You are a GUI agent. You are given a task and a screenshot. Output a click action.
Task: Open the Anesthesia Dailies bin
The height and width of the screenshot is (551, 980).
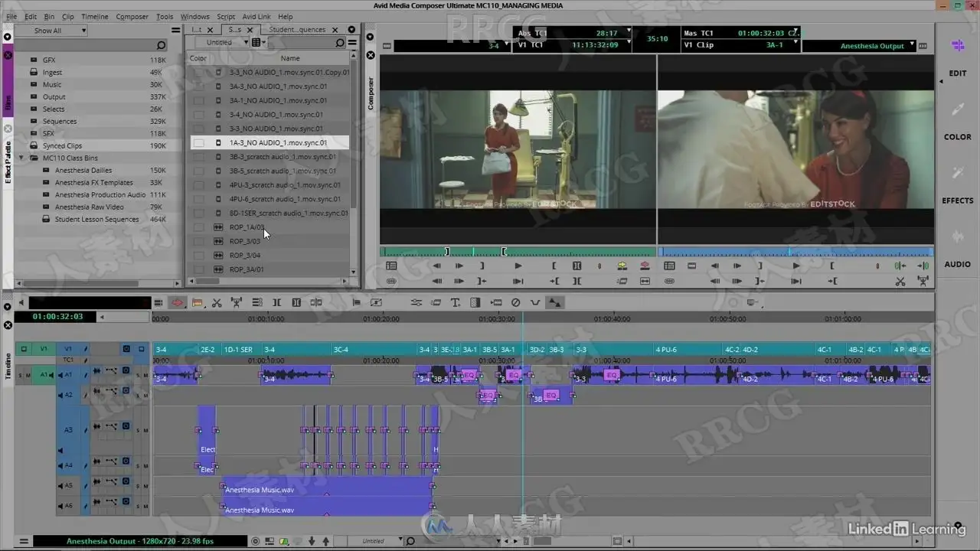(x=83, y=171)
